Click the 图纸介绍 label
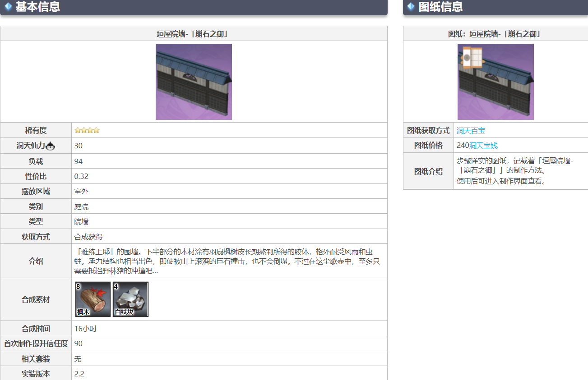588x380 pixels. pyautogui.click(x=428, y=171)
